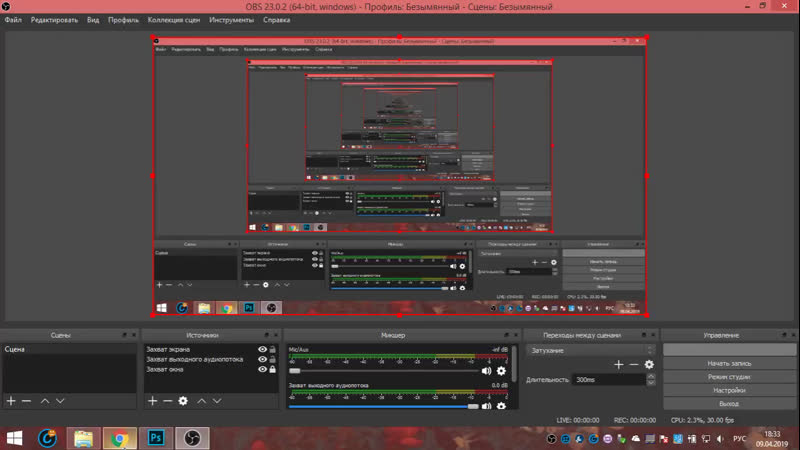Click Захват выходного аудиопотока volume slider
This screenshot has height=450, width=800.
(383, 407)
